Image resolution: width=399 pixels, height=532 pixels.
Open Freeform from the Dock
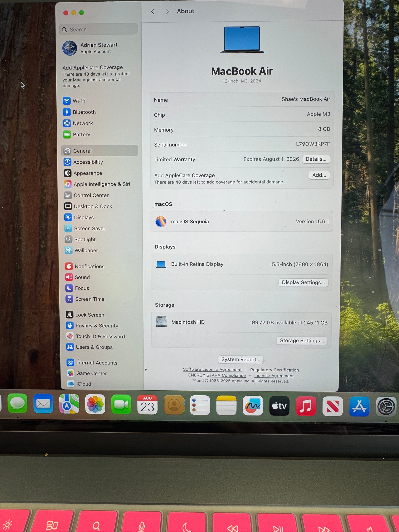[x=253, y=406]
